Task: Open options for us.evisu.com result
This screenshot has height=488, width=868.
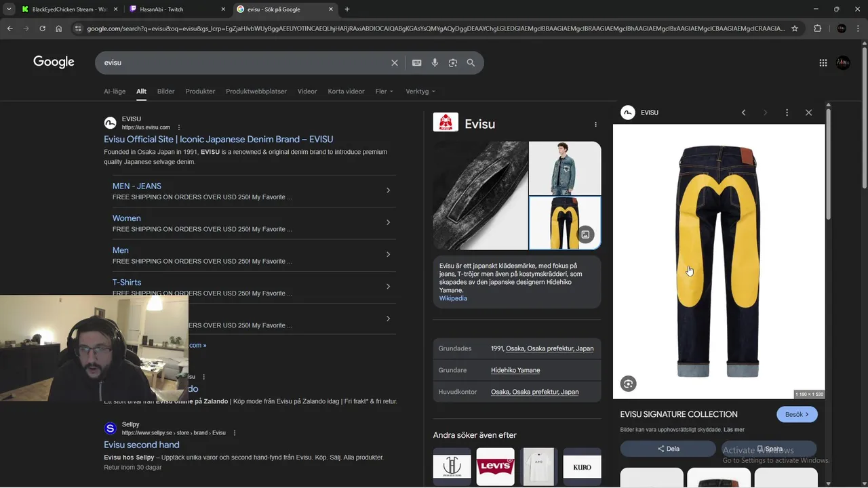Action: click(x=179, y=127)
